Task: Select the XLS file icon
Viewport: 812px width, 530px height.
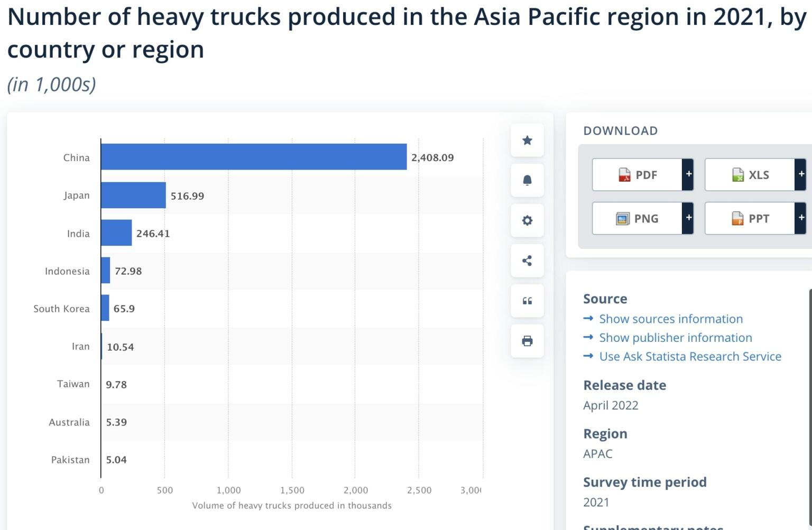Action: [737, 174]
